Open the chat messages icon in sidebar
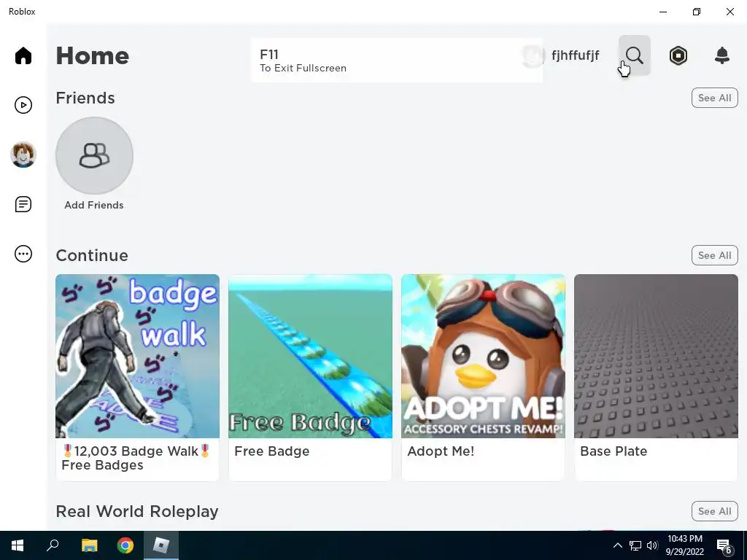This screenshot has height=560, width=747. click(x=23, y=204)
